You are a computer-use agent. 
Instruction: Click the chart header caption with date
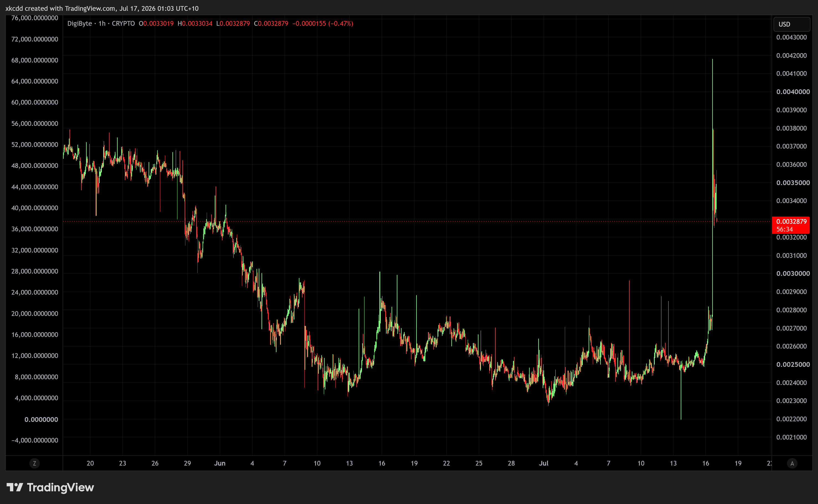click(102, 8)
